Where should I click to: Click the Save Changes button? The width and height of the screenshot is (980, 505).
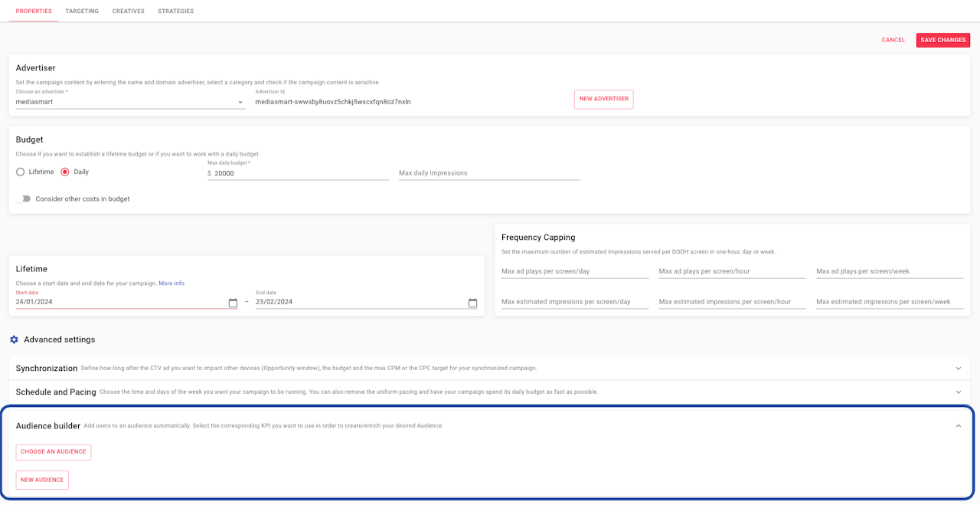tap(942, 40)
